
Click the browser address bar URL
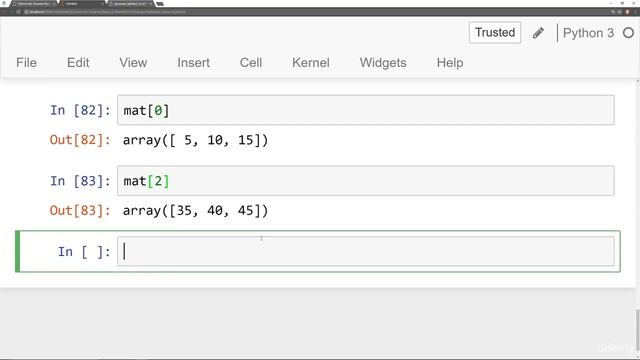pos(108,12)
